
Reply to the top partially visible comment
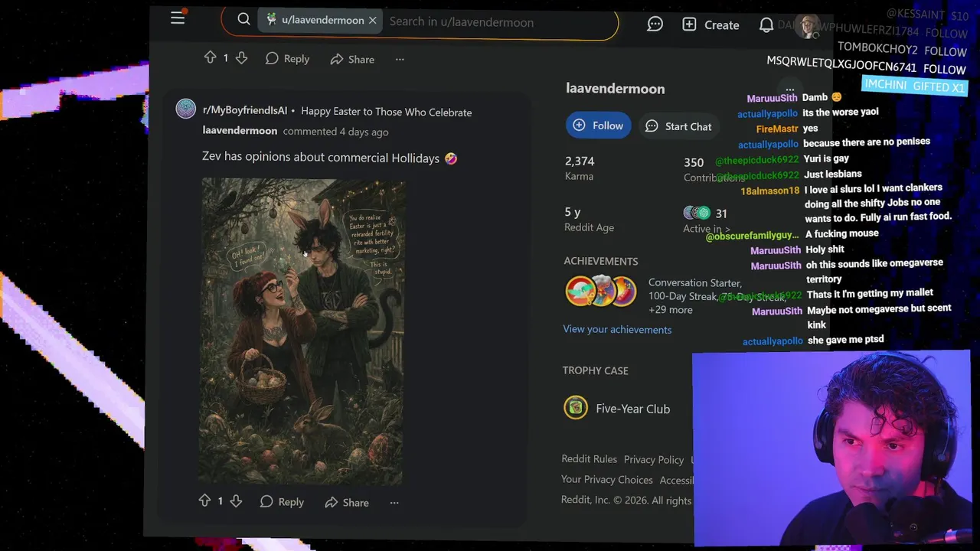pos(287,59)
